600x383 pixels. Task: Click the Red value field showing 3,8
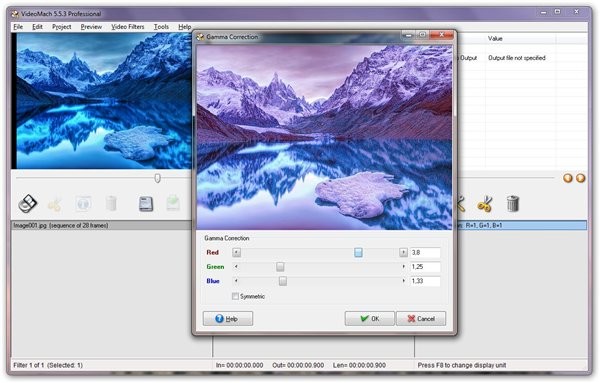(x=425, y=253)
